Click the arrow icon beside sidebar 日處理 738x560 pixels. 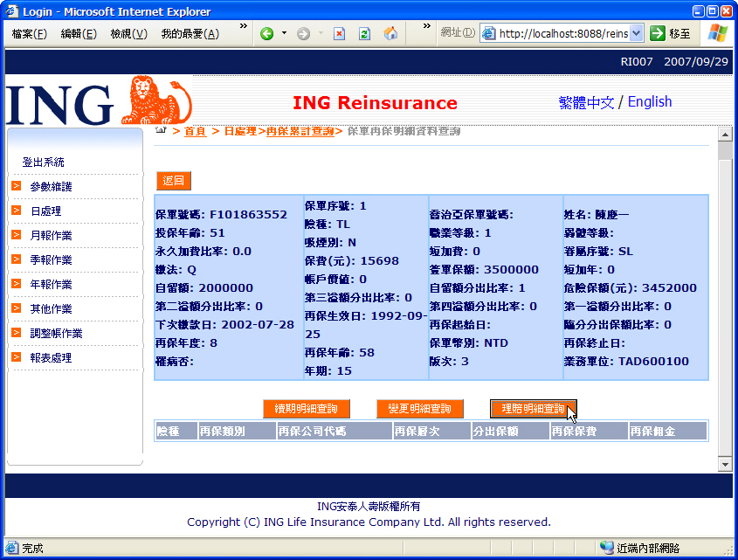(x=17, y=211)
